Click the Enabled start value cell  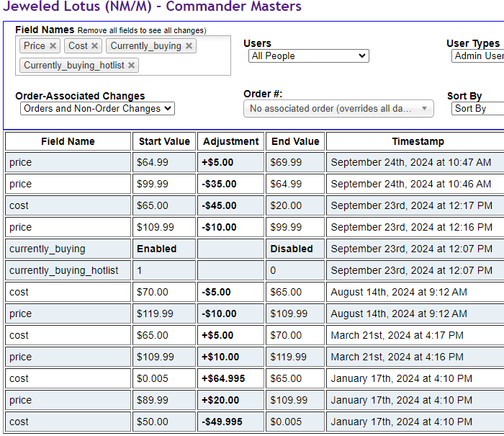[x=164, y=249]
